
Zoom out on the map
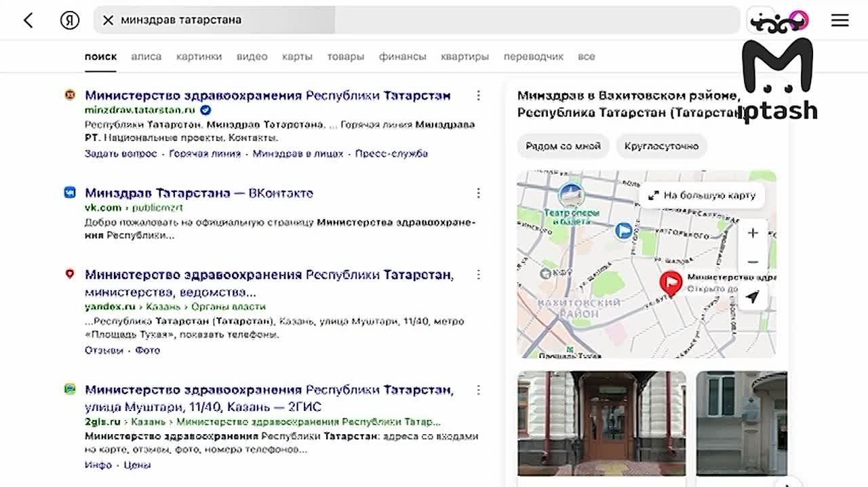(x=752, y=262)
